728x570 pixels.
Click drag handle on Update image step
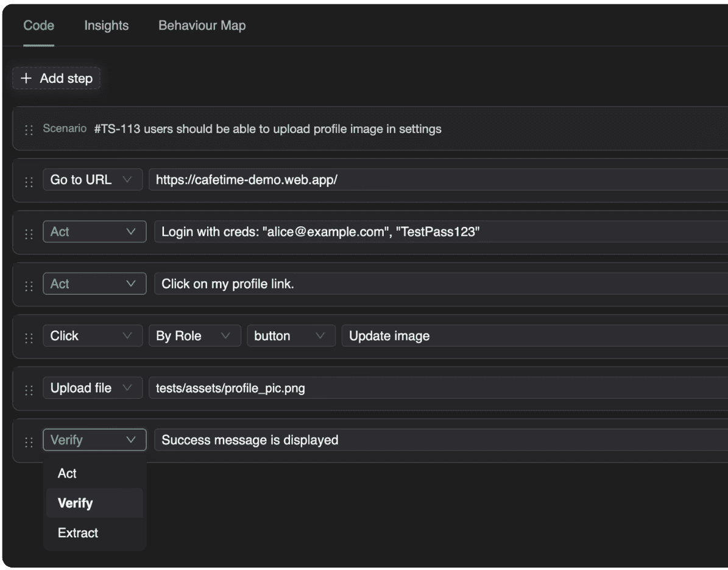[x=29, y=338]
